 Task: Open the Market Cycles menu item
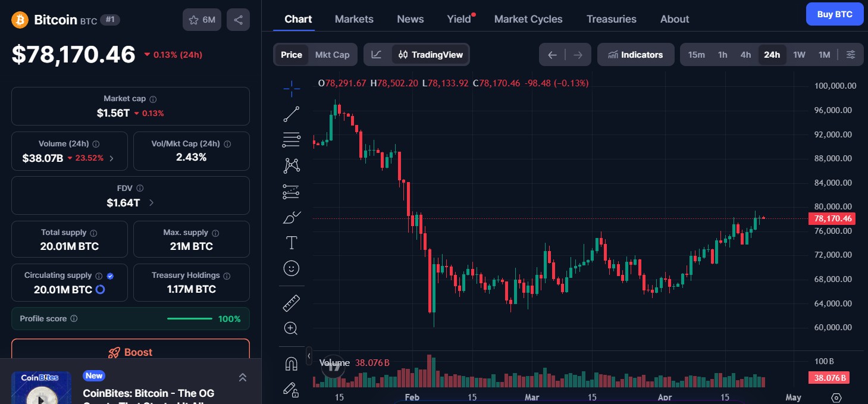tap(528, 18)
